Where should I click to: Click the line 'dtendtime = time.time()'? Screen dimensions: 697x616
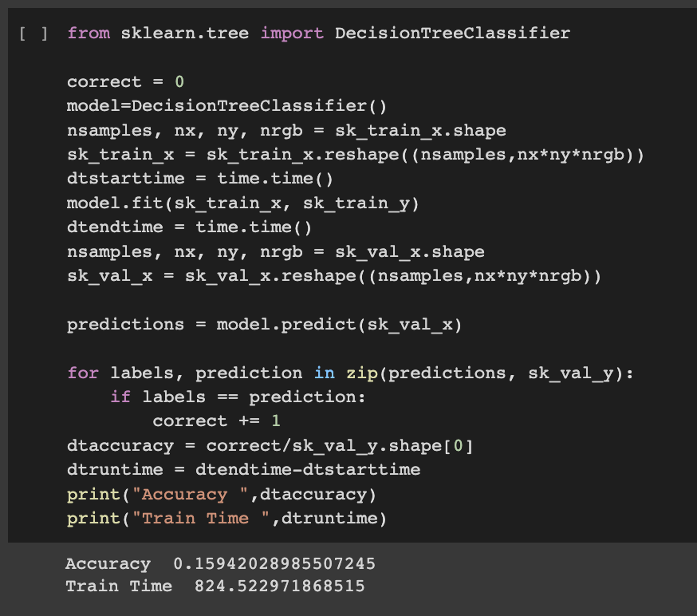pos(189,227)
